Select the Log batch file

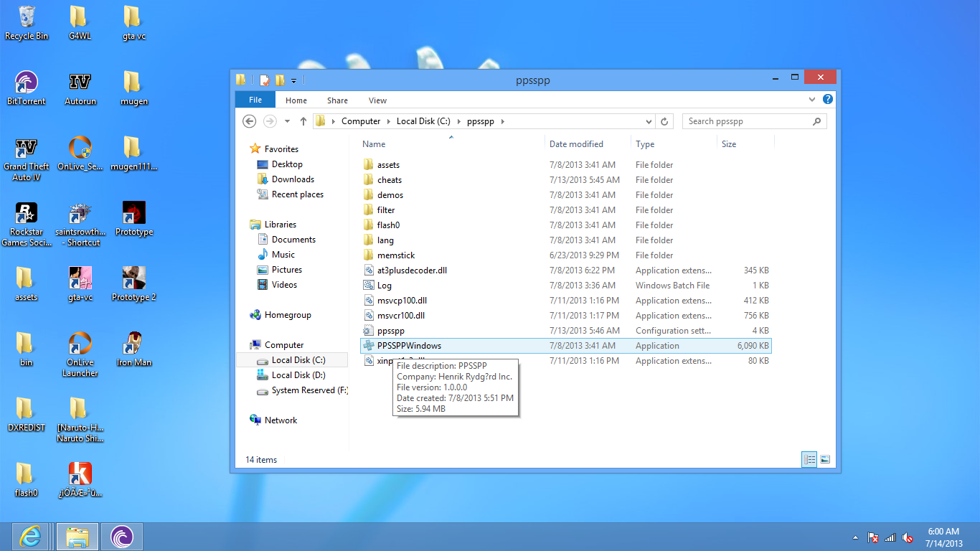pos(385,286)
